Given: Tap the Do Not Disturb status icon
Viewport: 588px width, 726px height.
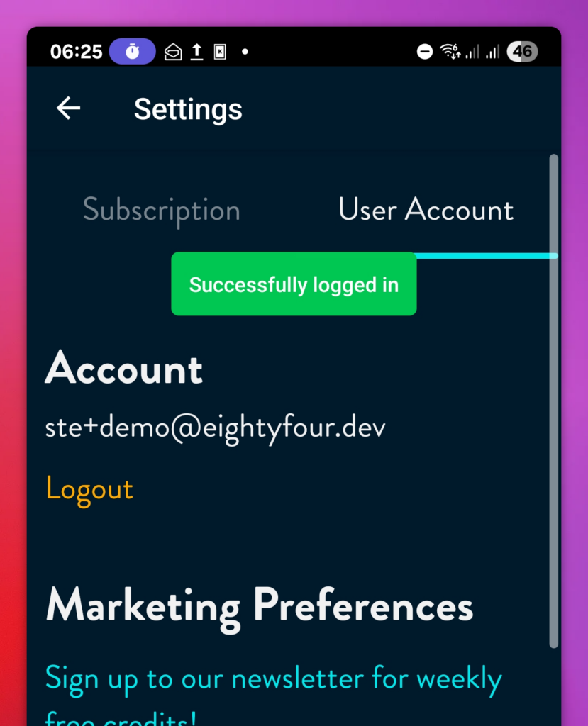Looking at the screenshot, I should (425, 52).
